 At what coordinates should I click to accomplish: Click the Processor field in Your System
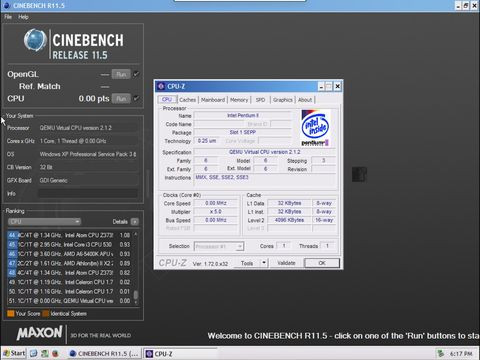click(88, 128)
